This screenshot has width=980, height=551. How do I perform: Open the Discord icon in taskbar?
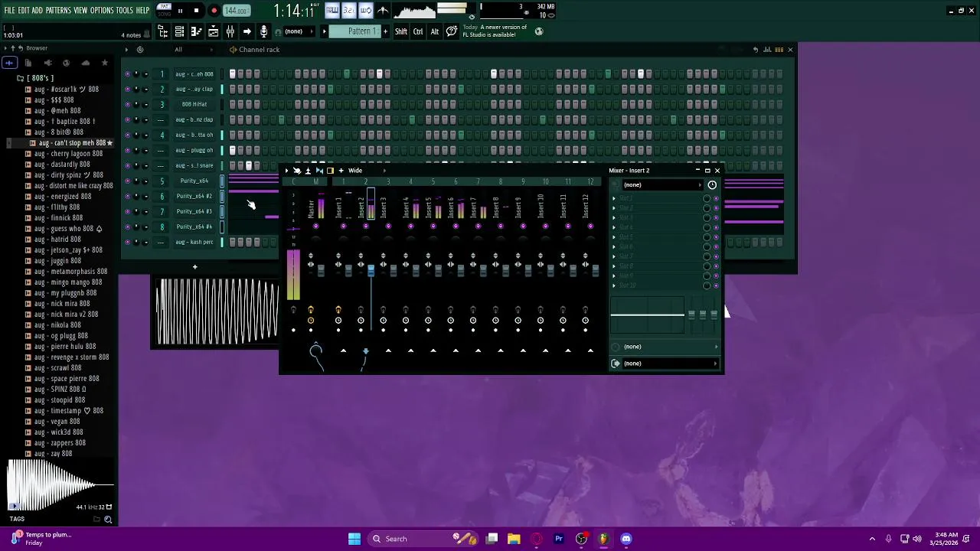point(626,539)
